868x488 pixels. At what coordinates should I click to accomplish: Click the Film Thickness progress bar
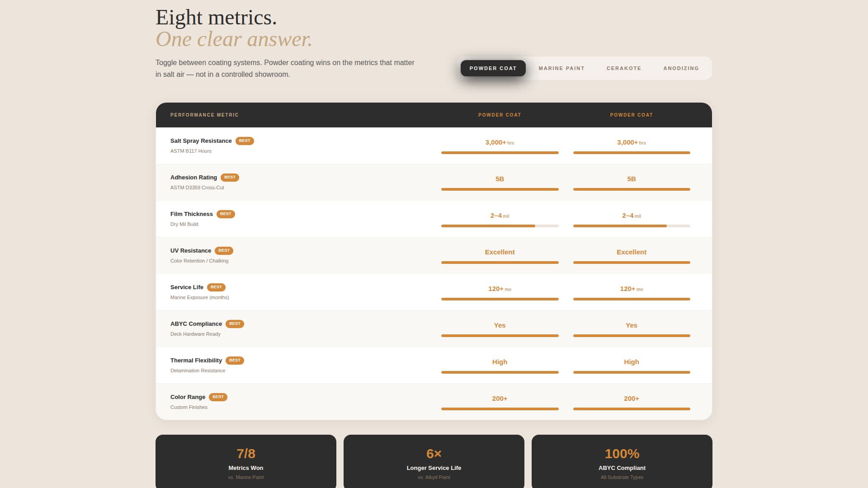(x=500, y=225)
